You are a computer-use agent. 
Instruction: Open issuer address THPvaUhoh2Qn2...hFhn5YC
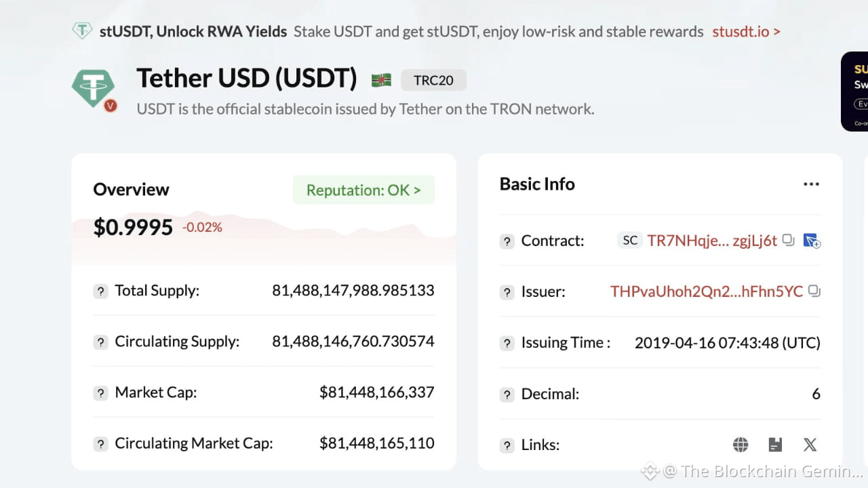coord(706,291)
